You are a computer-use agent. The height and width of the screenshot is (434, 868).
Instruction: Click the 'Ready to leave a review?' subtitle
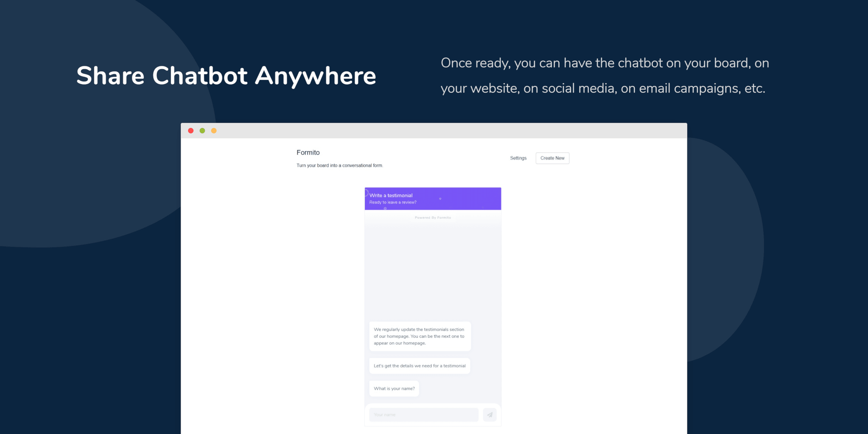[x=393, y=203]
